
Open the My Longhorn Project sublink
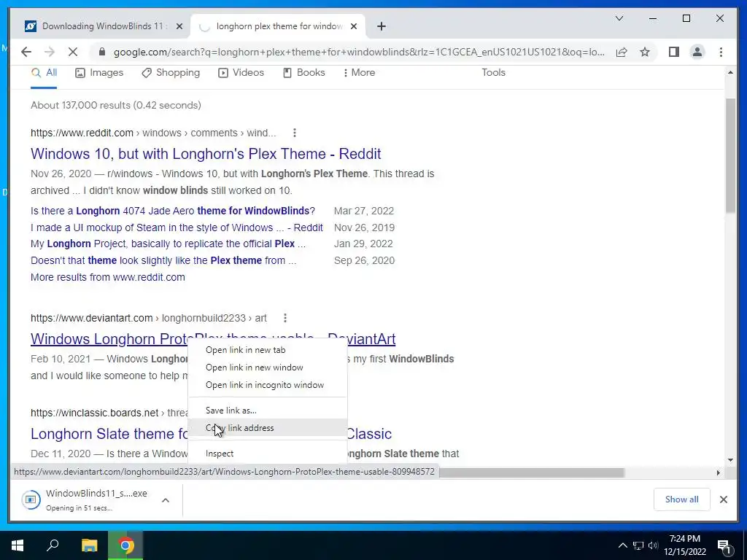tap(169, 244)
